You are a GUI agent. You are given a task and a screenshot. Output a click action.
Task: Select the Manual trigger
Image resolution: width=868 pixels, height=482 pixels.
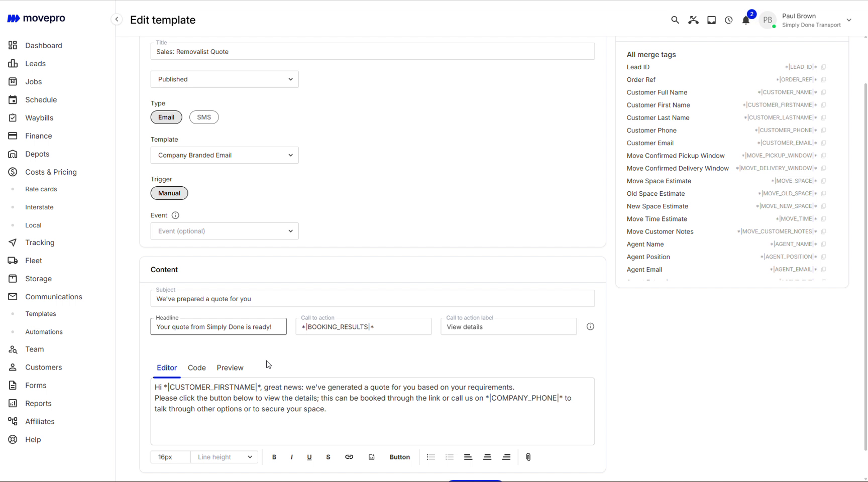tap(169, 193)
